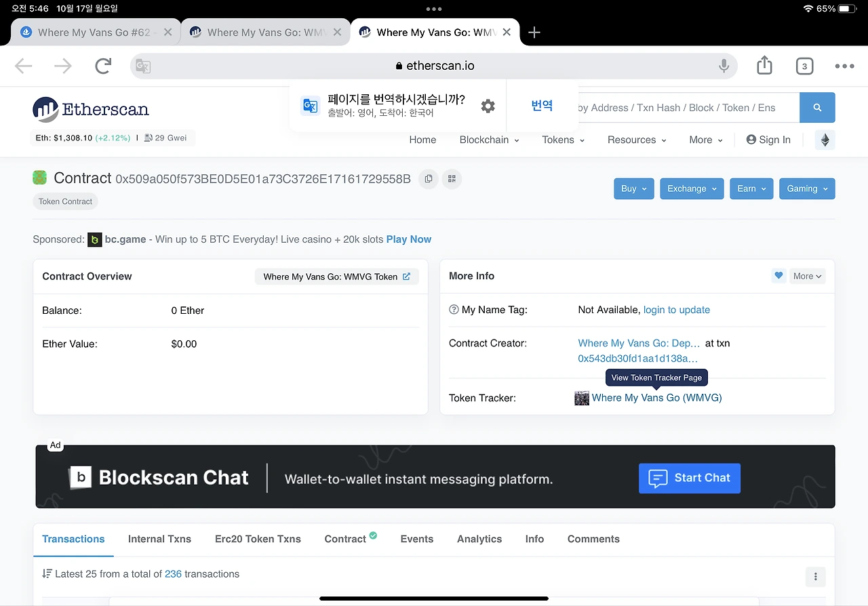Screen dimensions: 868x606
Task: Switch to the second Where My Vans Go tab
Action: (266, 33)
